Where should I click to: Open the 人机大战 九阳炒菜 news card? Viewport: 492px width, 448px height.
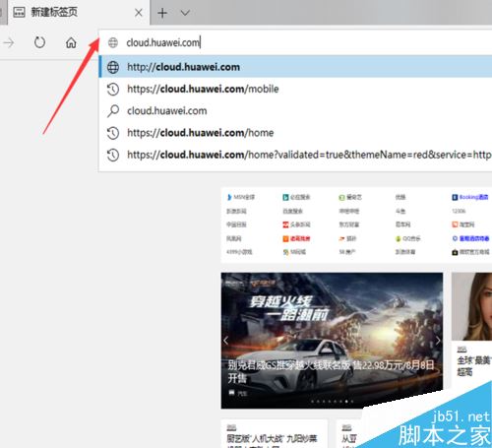point(275,433)
